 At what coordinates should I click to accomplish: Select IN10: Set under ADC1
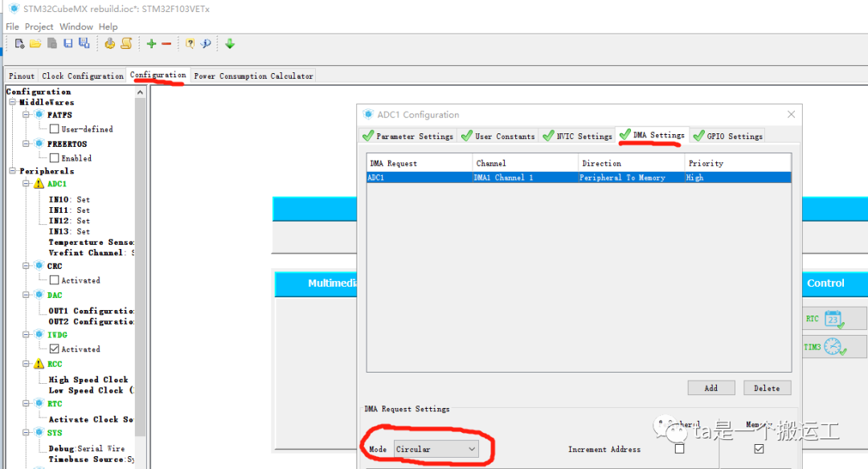point(69,199)
